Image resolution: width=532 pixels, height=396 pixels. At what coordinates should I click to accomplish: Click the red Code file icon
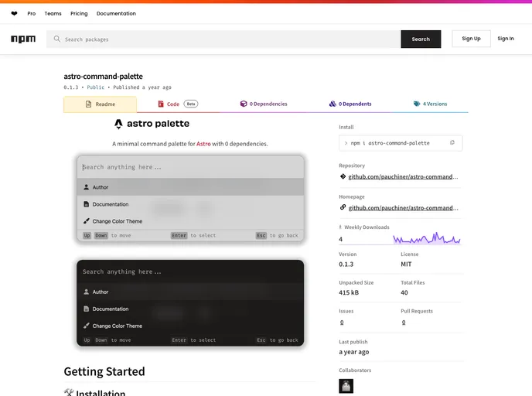point(161,104)
